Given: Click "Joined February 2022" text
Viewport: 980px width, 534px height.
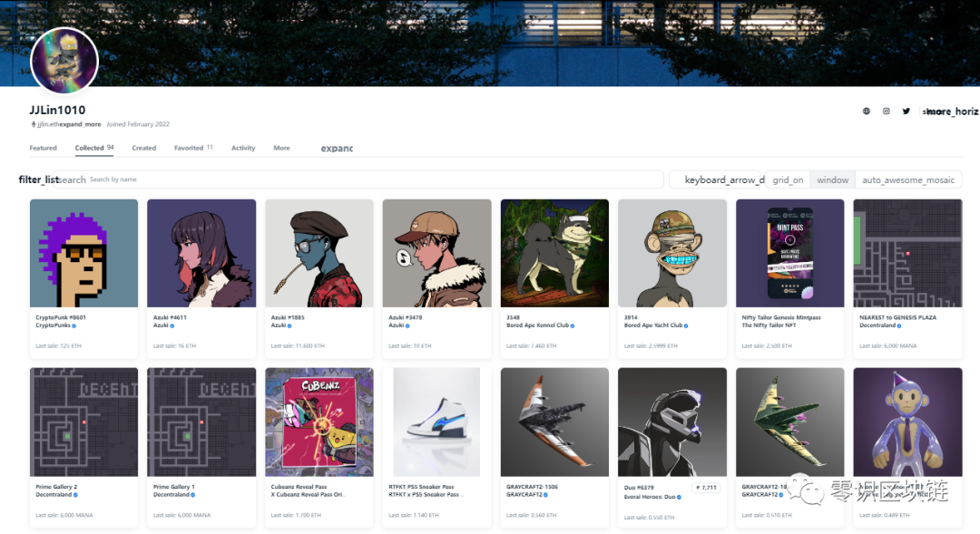Looking at the screenshot, I should click(138, 124).
